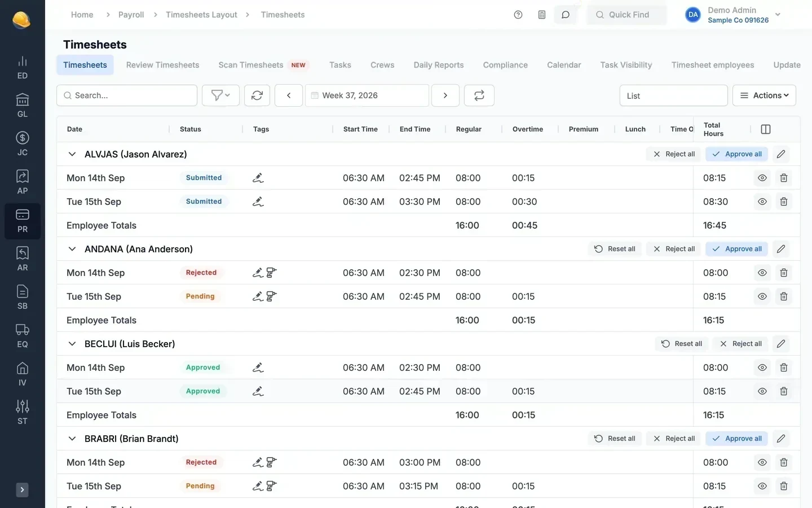Approve all for ALVJAS (Jason Alvarez)
This screenshot has height=508, width=812.
(737, 154)
